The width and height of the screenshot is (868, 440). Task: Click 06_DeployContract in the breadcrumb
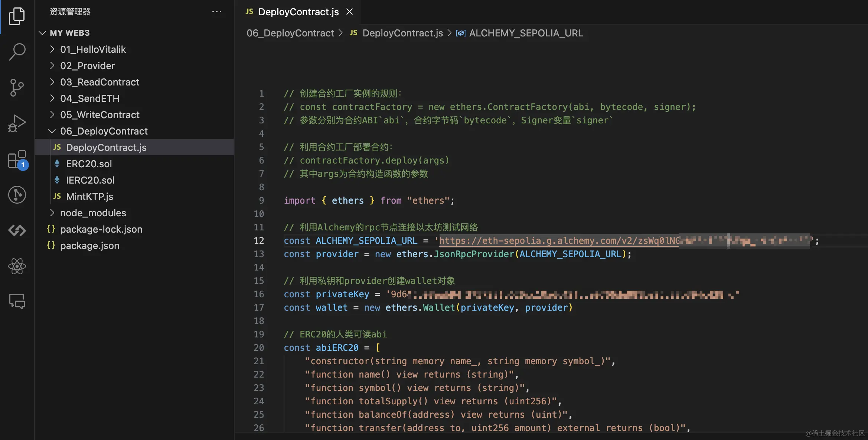pyautogui.click(x=290, y=33)
